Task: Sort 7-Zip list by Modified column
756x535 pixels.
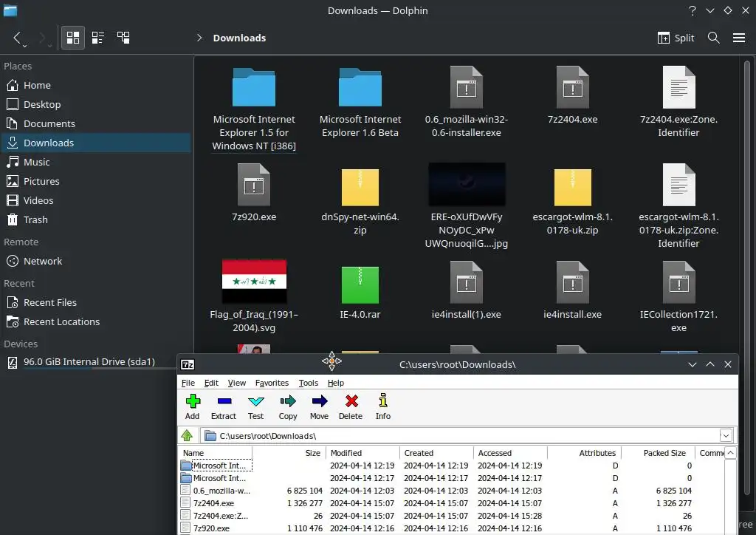Action: coord(363,453)
